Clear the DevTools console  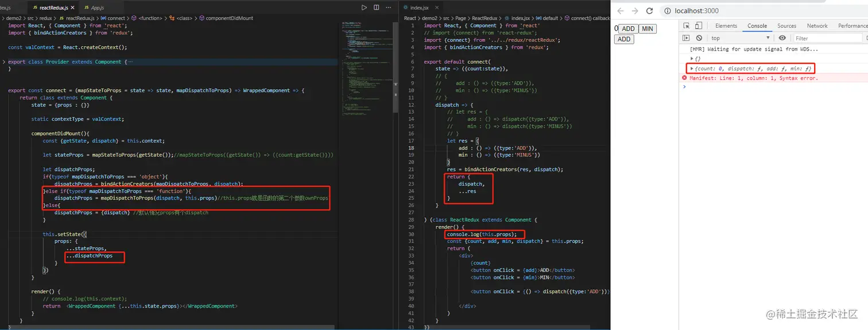(699, 38)
